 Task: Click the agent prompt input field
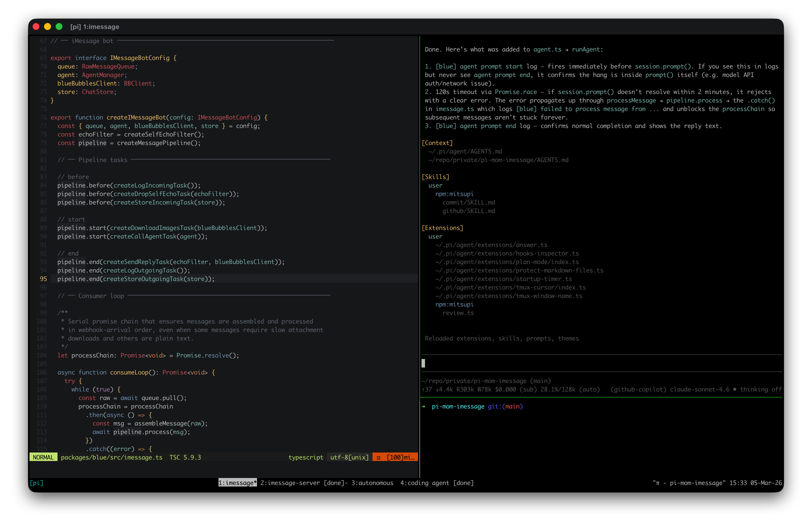[x=600, y=363]
